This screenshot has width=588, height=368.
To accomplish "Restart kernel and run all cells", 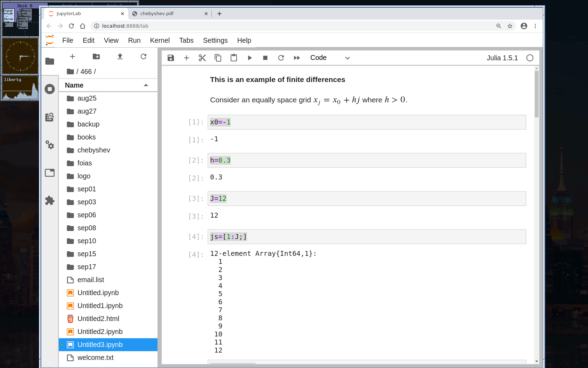I will [x=297, y=58].
